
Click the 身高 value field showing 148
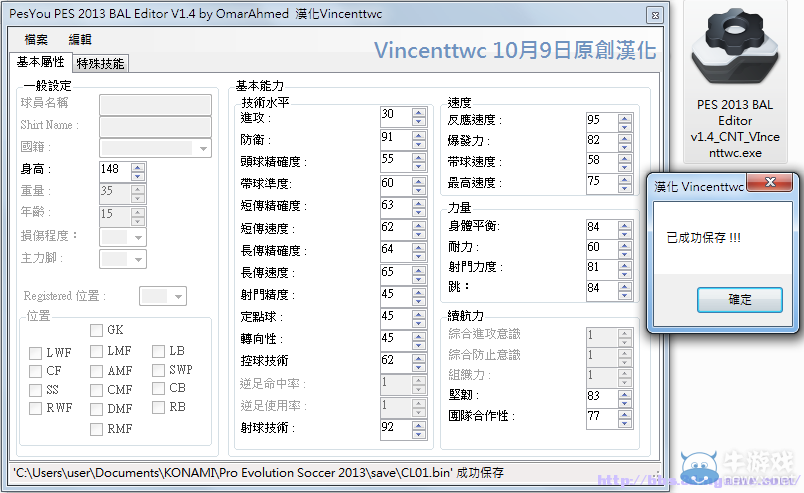coord(115,171)
